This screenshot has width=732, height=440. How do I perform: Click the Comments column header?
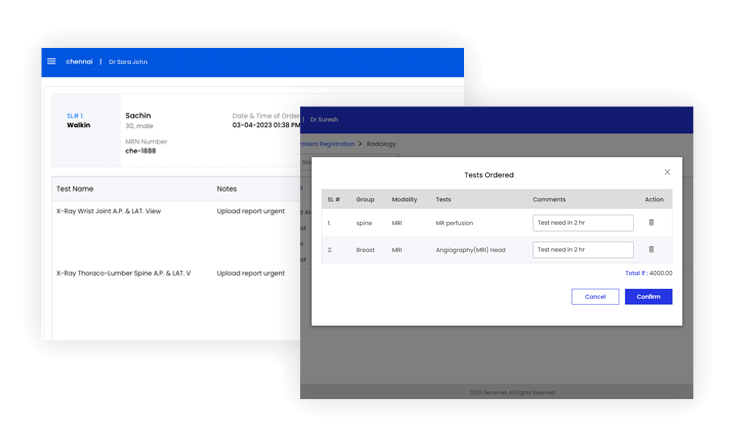pyautogui.click(x=549, y=199)
